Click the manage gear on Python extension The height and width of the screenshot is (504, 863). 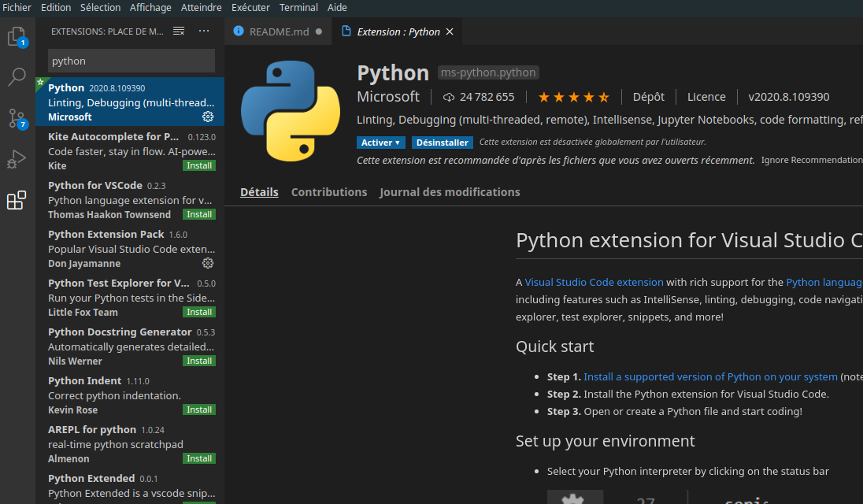(208, 117)
